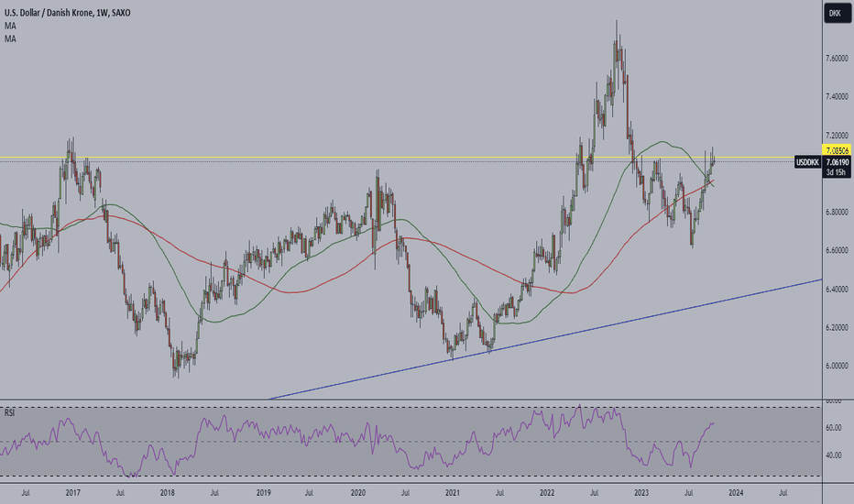Click the 6.40000 price axis label
The image size is (854, 504).
837,289
